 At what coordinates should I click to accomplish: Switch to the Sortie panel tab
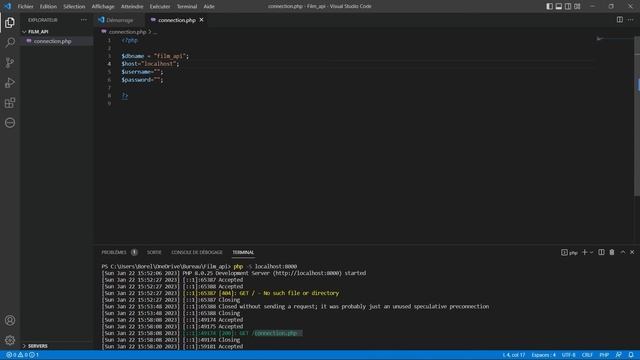pyautogui.click(x=154, y=253)
